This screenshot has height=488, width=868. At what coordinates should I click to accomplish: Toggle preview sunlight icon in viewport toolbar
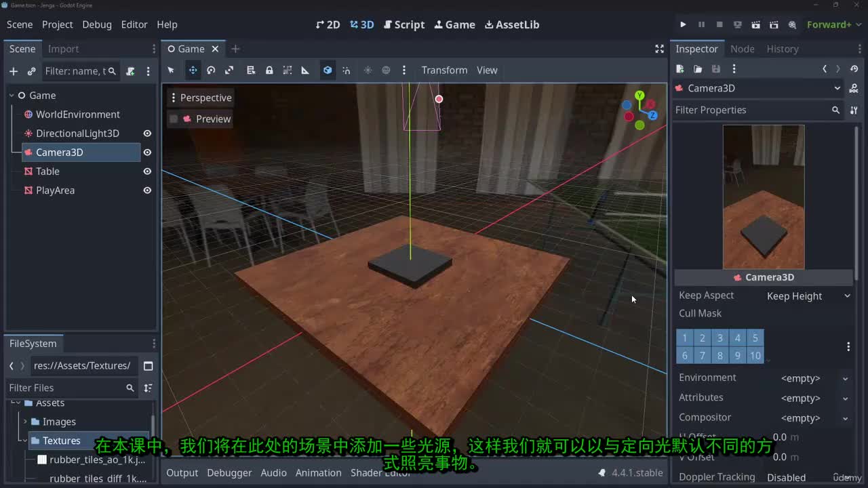tap(368, 70)
